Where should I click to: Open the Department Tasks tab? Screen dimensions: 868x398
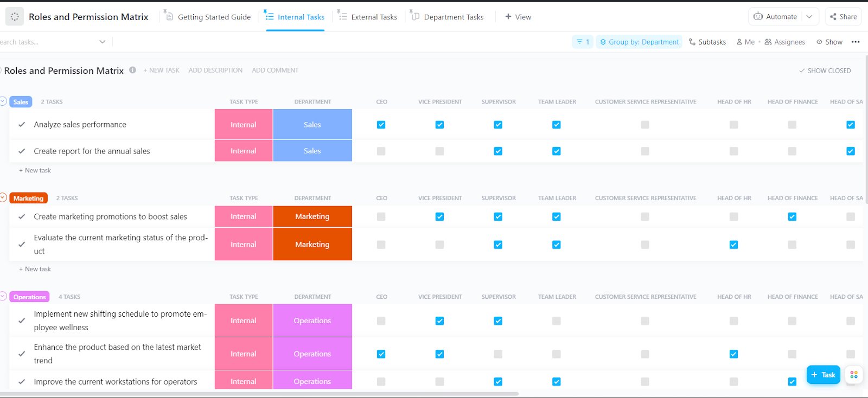(x=448, y=17)
